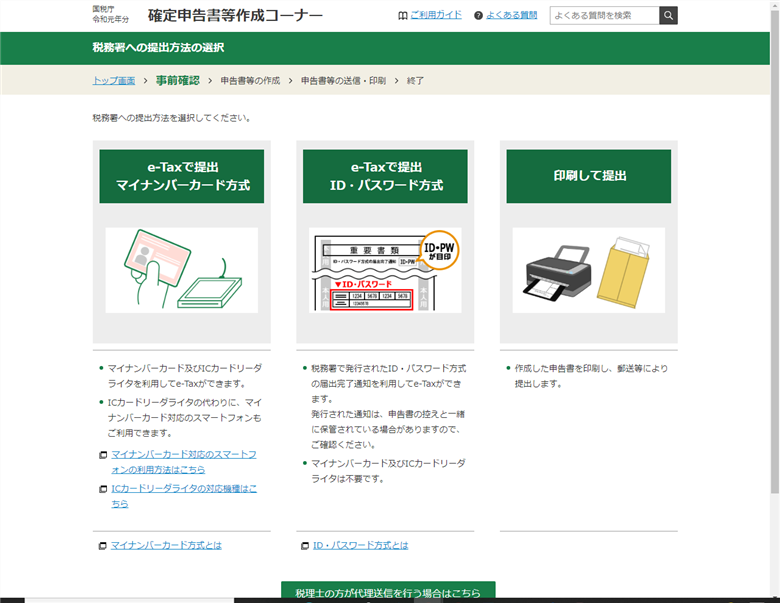Screen dimensions: 780x603
Task: Click the My Number card reader illustration
Action: [182, 270]
